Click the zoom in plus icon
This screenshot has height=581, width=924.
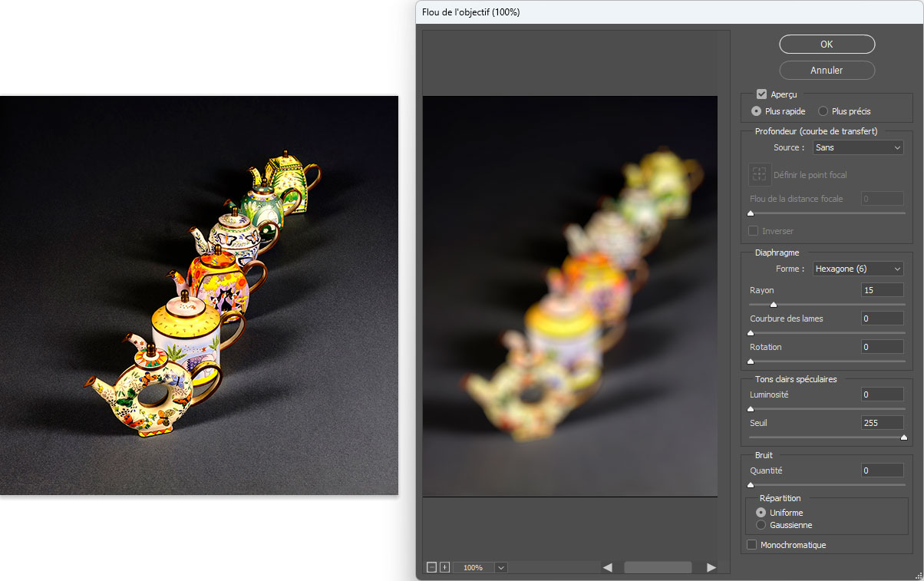pos(444,567)
